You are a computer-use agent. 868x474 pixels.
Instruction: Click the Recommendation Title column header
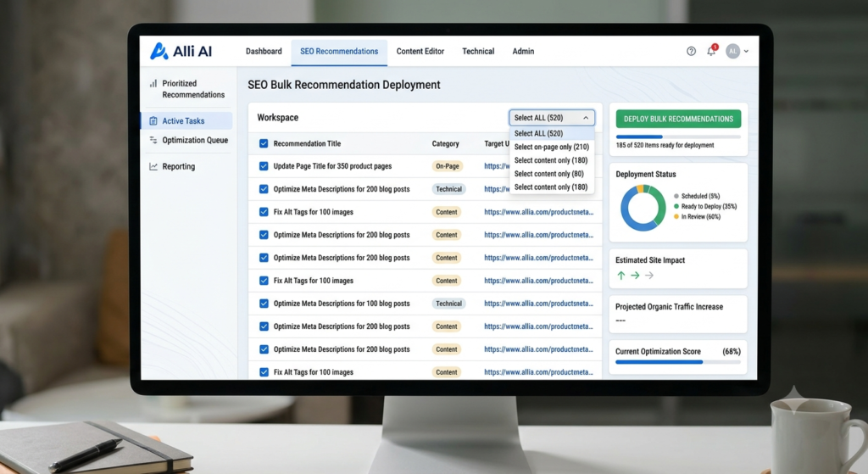pyautogui.click(x=307, y=143)
